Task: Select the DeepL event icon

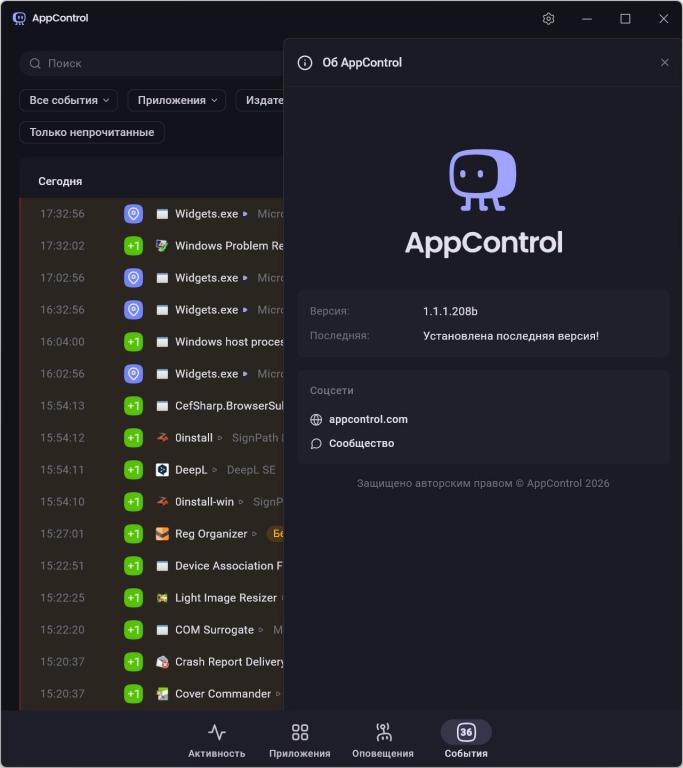Action: (162, 470)
